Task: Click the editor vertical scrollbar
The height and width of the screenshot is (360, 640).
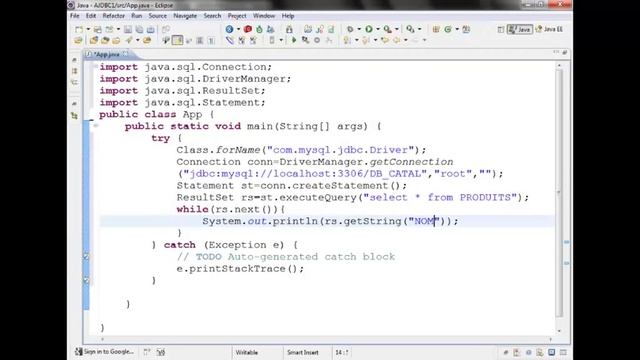Action: (559, 194)
